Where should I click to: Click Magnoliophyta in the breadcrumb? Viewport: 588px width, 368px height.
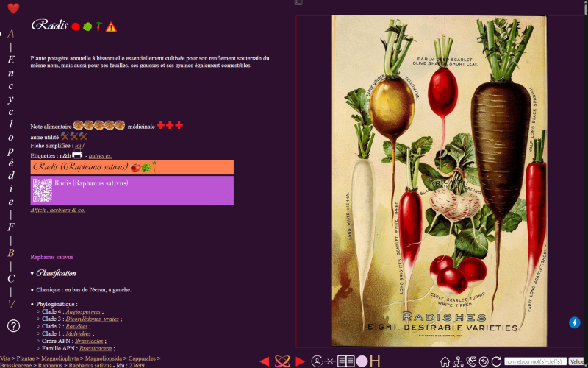(x=60, y=358)
